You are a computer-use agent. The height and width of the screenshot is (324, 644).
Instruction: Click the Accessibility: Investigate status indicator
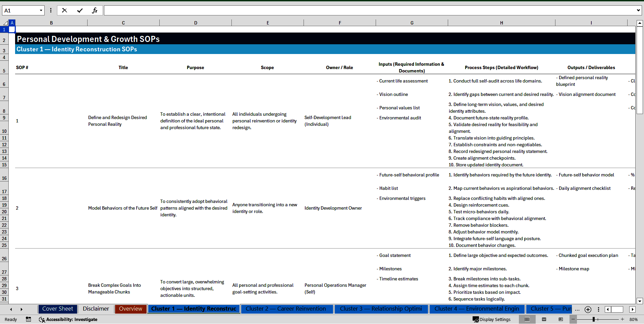pos(68,319)
